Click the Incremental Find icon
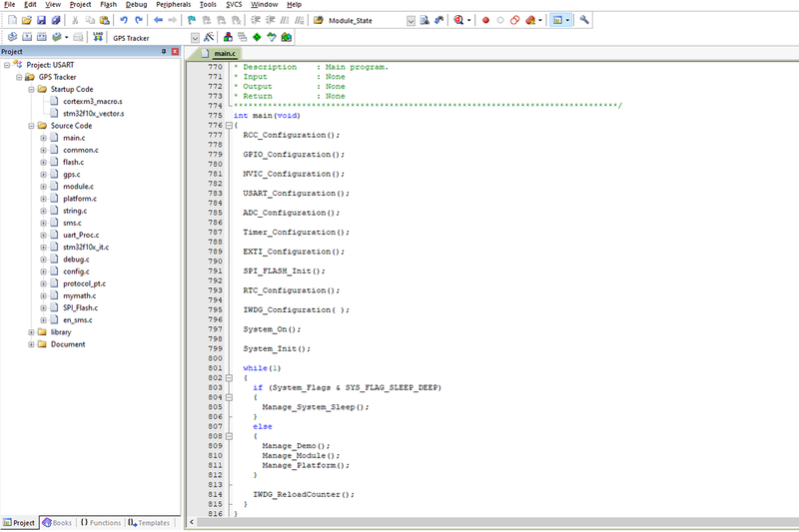Viewport: 799px width, 532px height. [438, 20]
